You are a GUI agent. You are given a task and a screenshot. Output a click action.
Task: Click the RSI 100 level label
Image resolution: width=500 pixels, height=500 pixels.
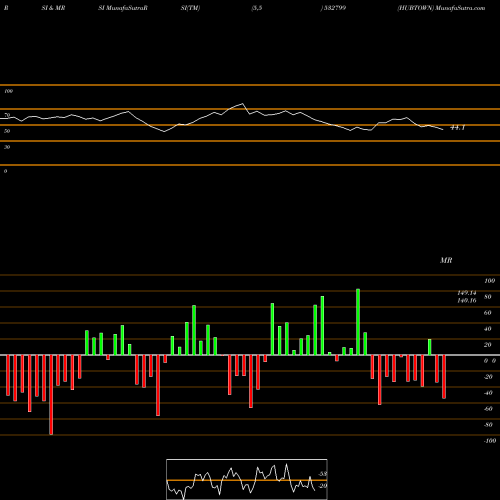[8, 91]
